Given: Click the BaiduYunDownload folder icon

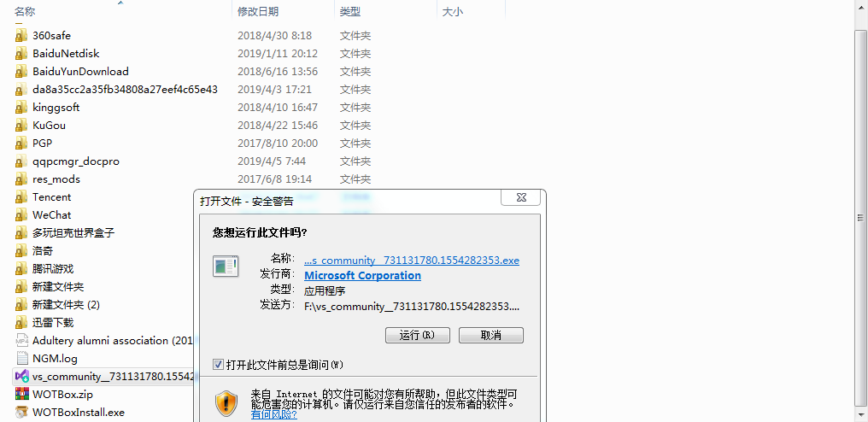Looking at the screenshot, I should [21, 72].
